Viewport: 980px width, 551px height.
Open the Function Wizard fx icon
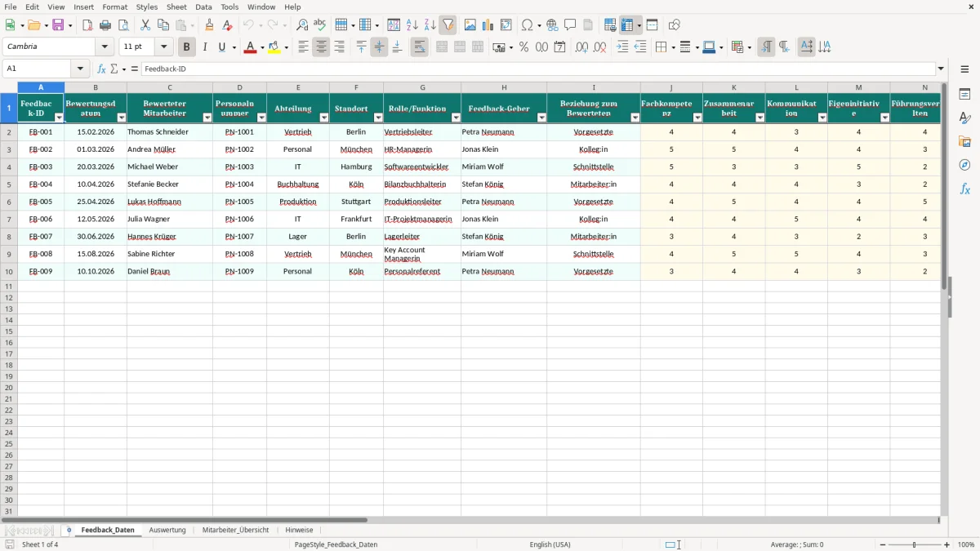101,69
